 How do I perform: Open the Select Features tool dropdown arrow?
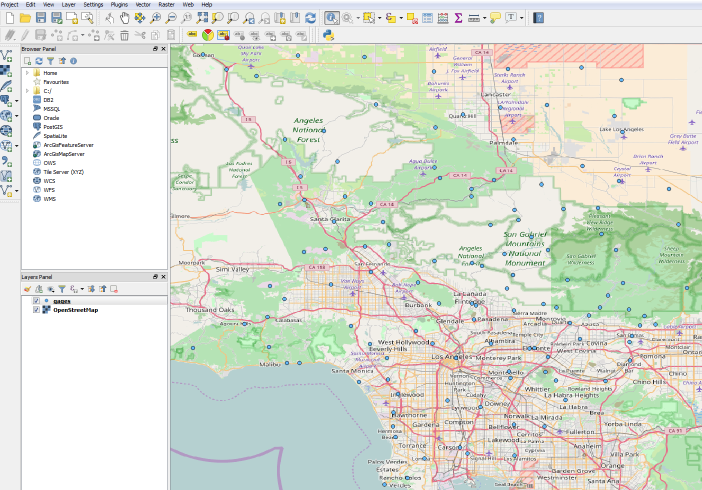pos(380,18)
